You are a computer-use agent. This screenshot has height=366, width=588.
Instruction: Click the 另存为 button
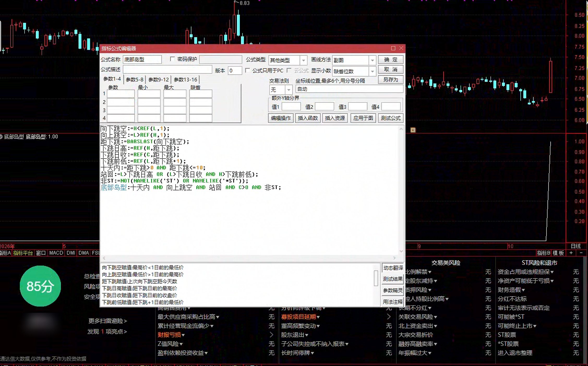pos(391,80)
